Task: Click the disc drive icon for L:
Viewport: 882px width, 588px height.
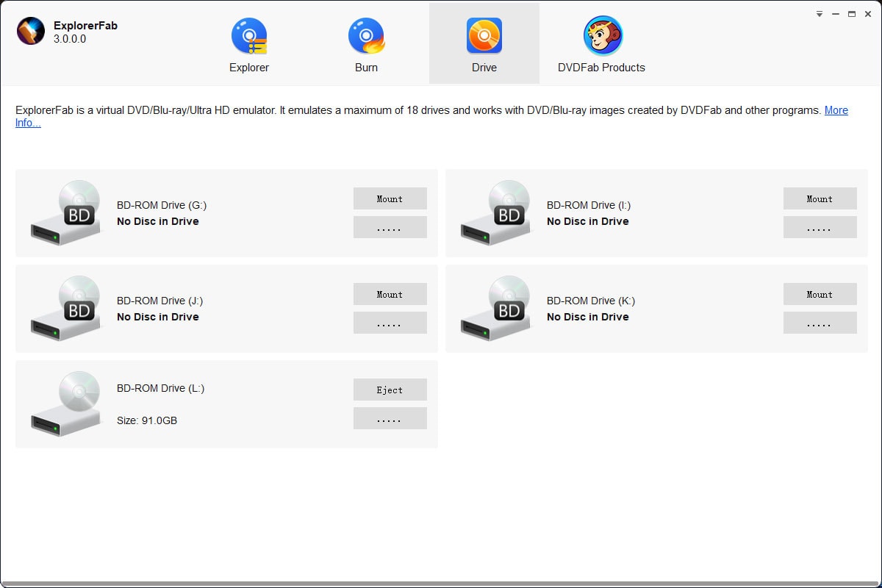Action: [66, 404]
